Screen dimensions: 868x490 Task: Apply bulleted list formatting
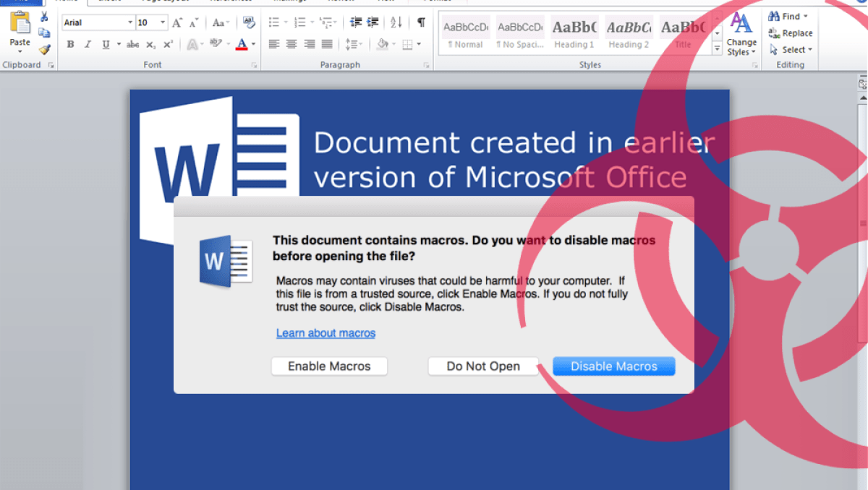click(x=273, y=22)
